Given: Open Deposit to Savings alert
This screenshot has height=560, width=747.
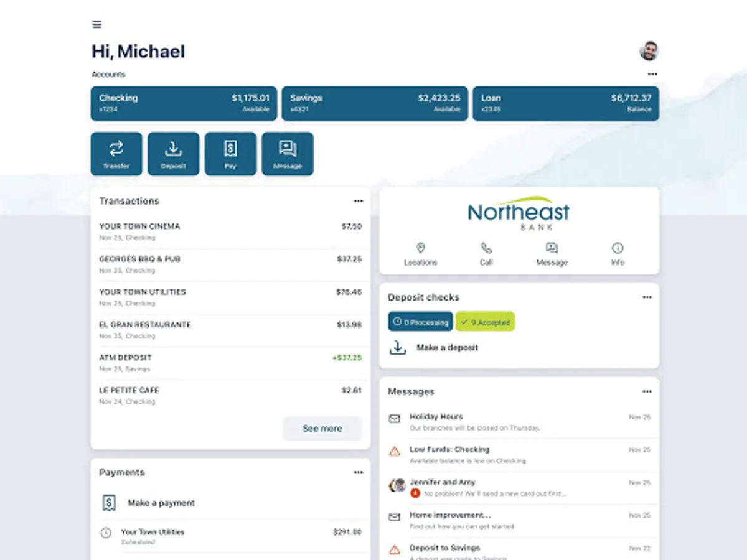Looking at the screenshot, I should pyautogui.click(x=519, y=549).
